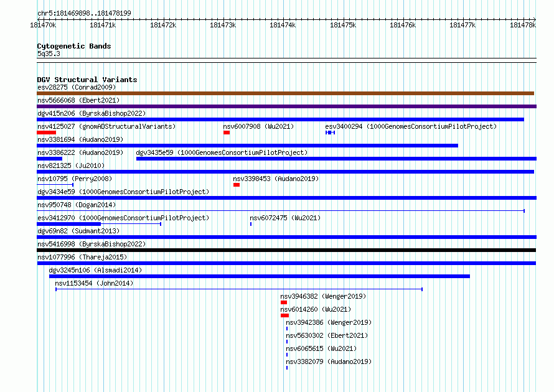Click the blue dgv3435e59 variant bar
The width and height of the screenshot is (554, 392).
click(336, 159)
